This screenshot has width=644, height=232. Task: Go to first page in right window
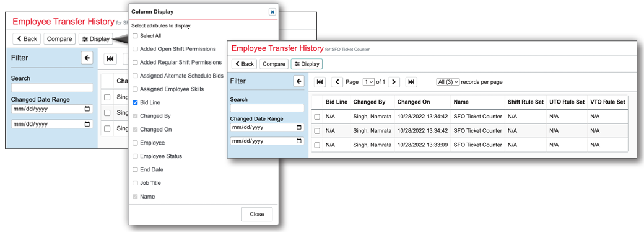point(320,82)
